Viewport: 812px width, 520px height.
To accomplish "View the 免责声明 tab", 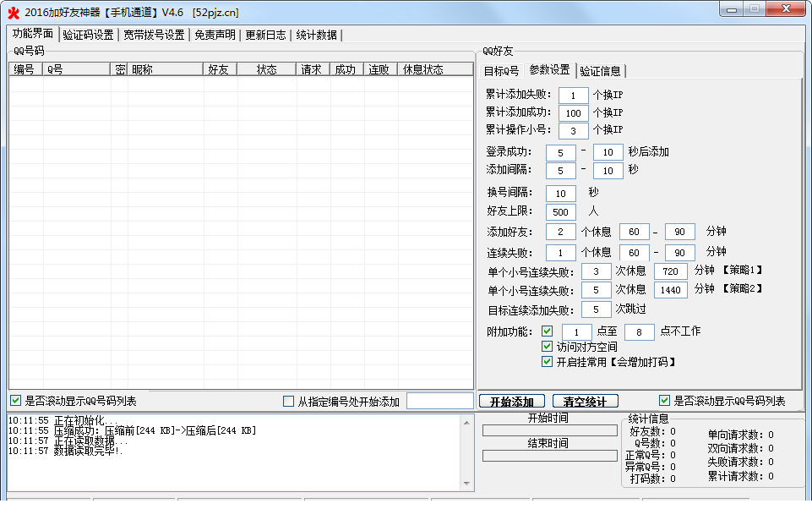I will 215,35.
